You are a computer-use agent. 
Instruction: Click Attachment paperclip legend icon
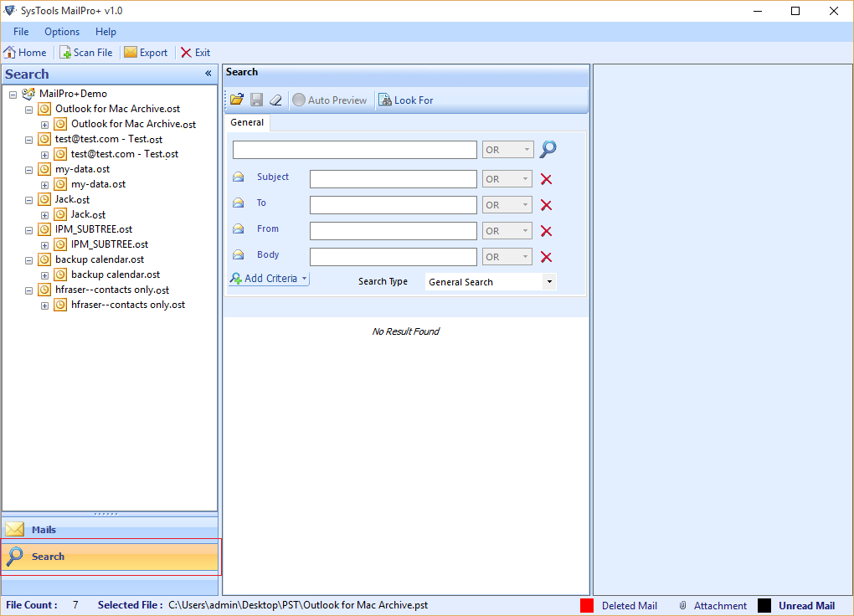point(682,606)
